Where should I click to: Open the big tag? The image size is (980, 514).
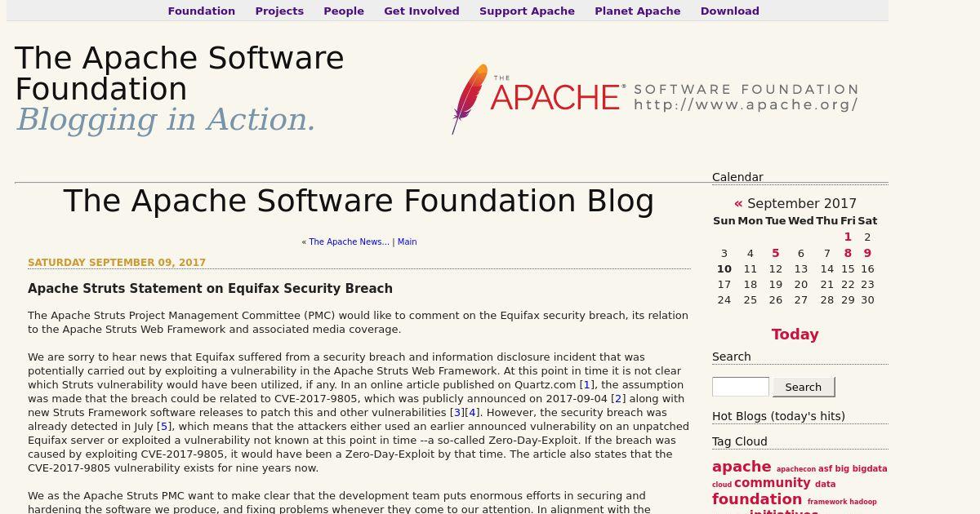(x=842, y=469)
